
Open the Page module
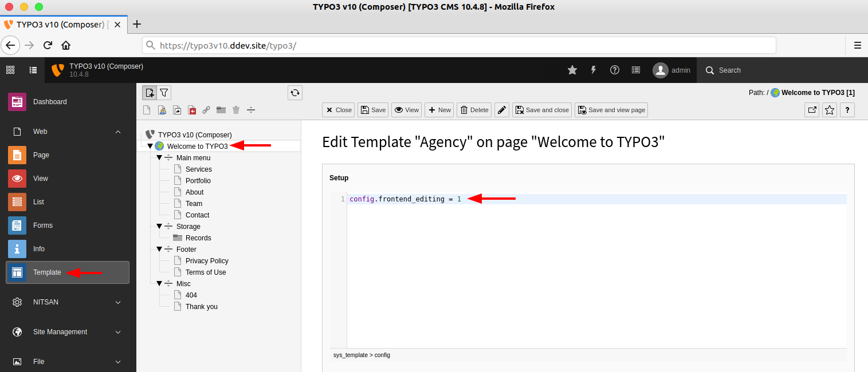68,155
